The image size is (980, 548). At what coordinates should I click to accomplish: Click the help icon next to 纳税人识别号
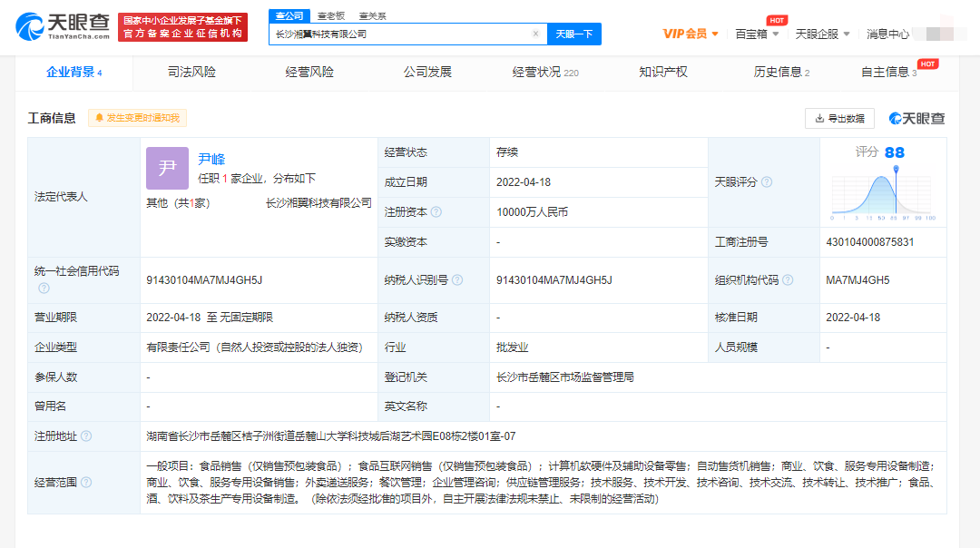pyautogui.click(x=456, y=280)
